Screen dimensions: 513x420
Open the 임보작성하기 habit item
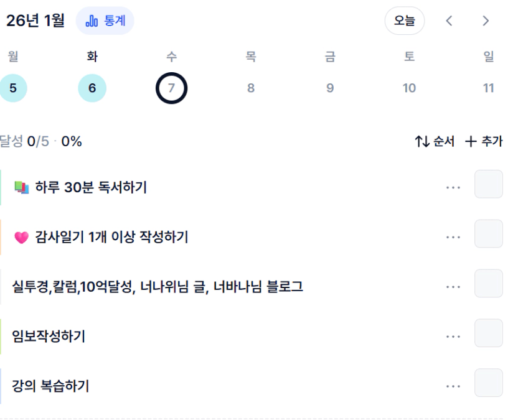tap(49, 337)
